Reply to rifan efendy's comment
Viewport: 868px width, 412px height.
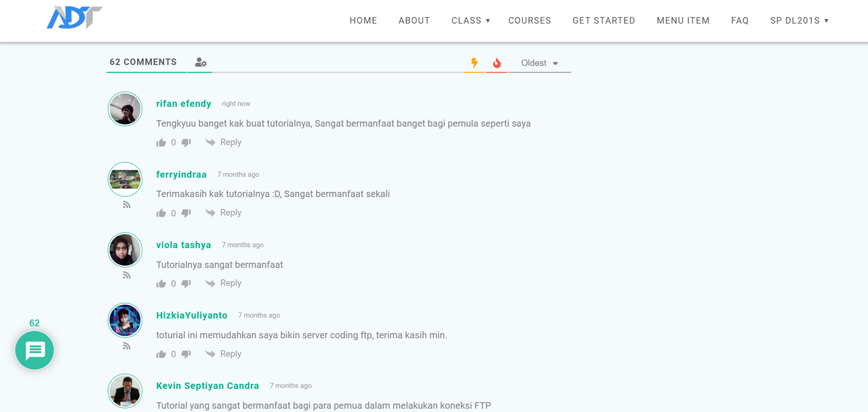231,142
